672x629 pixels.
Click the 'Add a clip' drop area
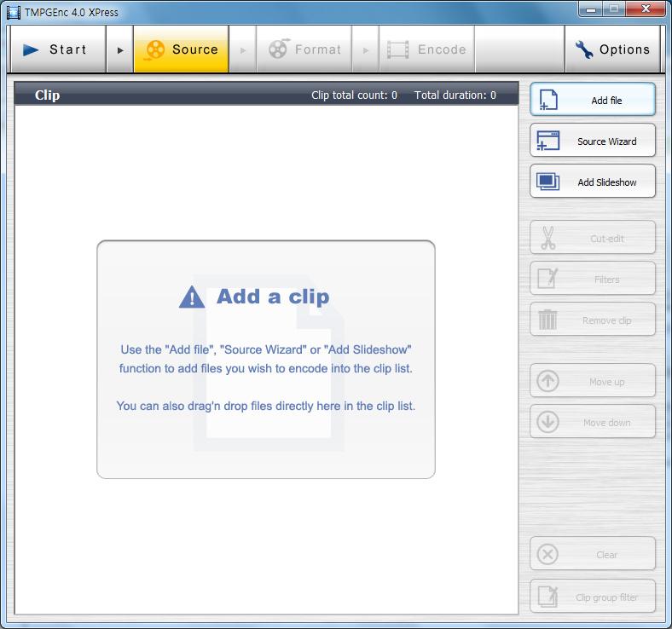click(266, 359)
